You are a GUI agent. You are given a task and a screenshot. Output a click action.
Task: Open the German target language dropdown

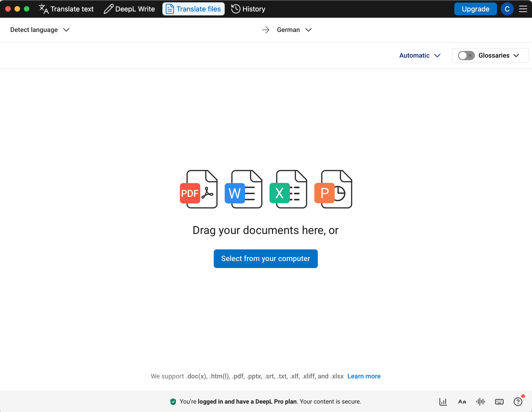click(x=294, y=30)
